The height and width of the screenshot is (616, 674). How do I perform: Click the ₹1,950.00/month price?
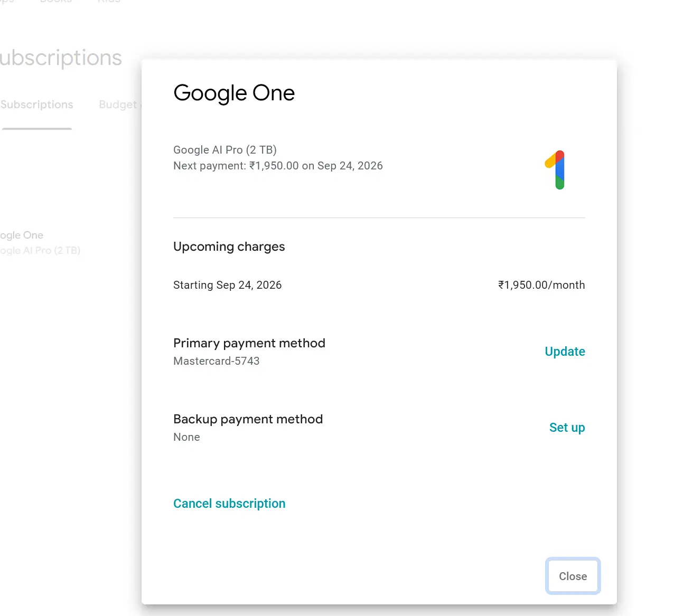tap(541, 285)
